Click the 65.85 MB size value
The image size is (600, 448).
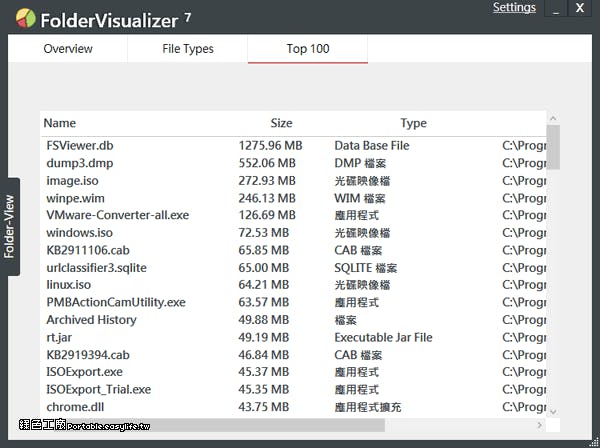(264, 250)
